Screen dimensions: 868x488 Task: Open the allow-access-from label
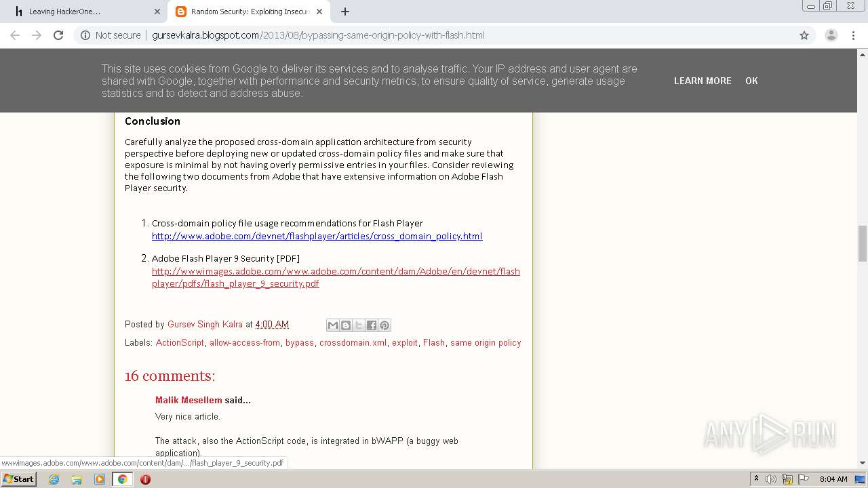point(245,342)
